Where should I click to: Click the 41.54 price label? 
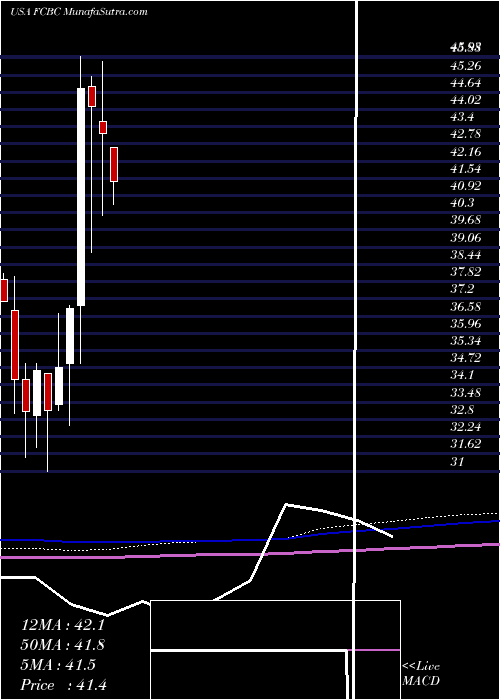click(466, 169)
